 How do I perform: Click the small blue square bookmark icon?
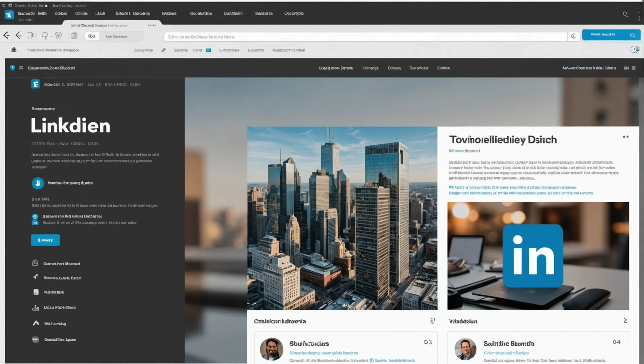click(x=209, y=50)
